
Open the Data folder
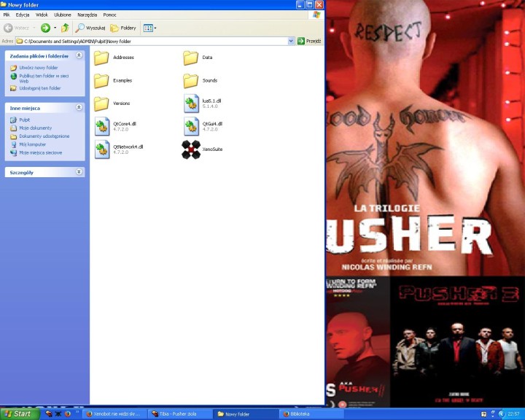coord(198,58)
